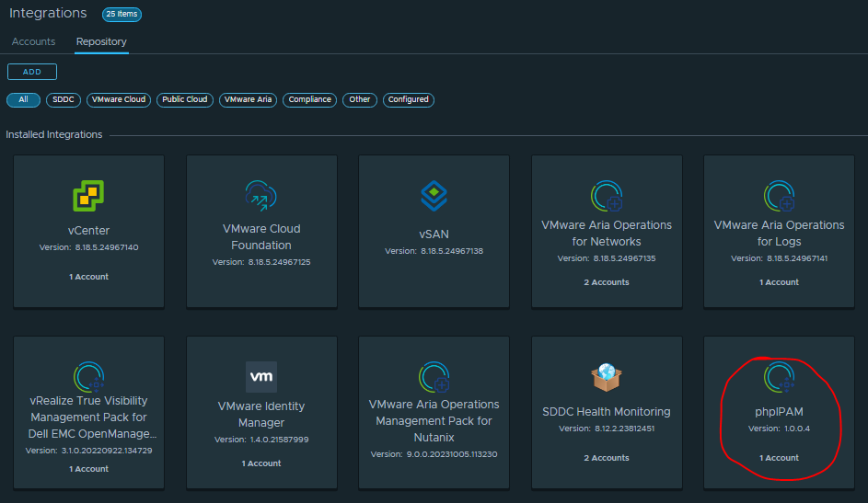868x503 pixels.
Task: Open the 2 Accounts link under SDDC Health Monitoring
Action: (607, 458)
